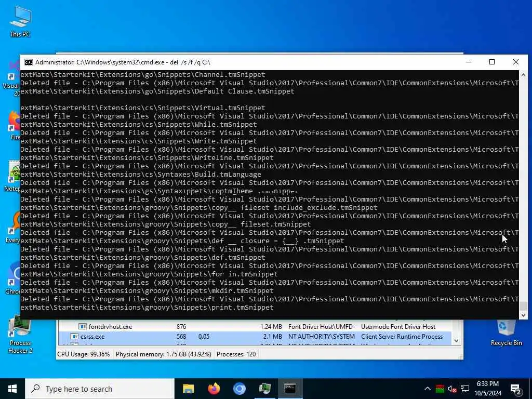
Task: Open notification center with 2 notifications
Action: pos(516,390)
